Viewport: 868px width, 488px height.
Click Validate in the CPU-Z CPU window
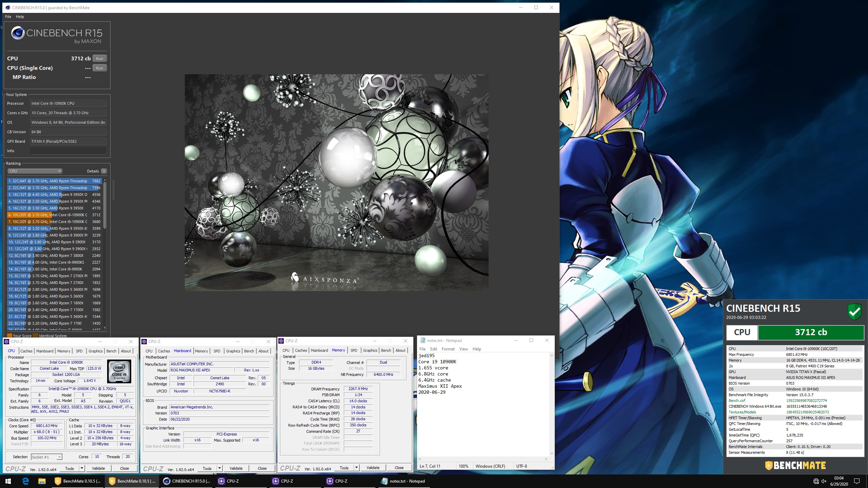(x=98, y=468)
